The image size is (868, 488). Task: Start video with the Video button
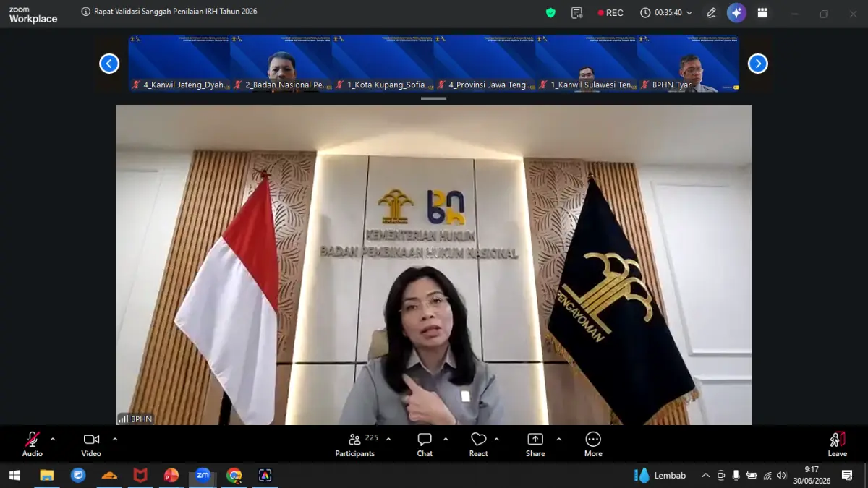coord(91,444)
